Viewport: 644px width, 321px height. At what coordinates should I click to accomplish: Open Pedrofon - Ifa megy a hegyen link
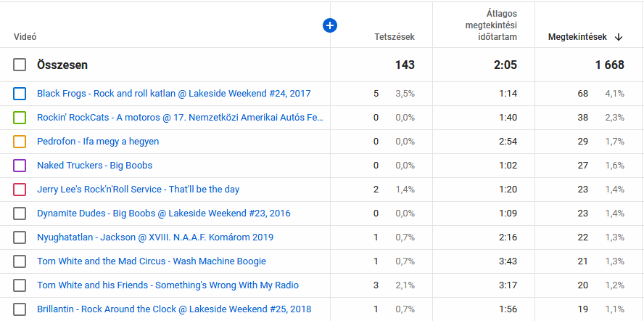point(98,142)
